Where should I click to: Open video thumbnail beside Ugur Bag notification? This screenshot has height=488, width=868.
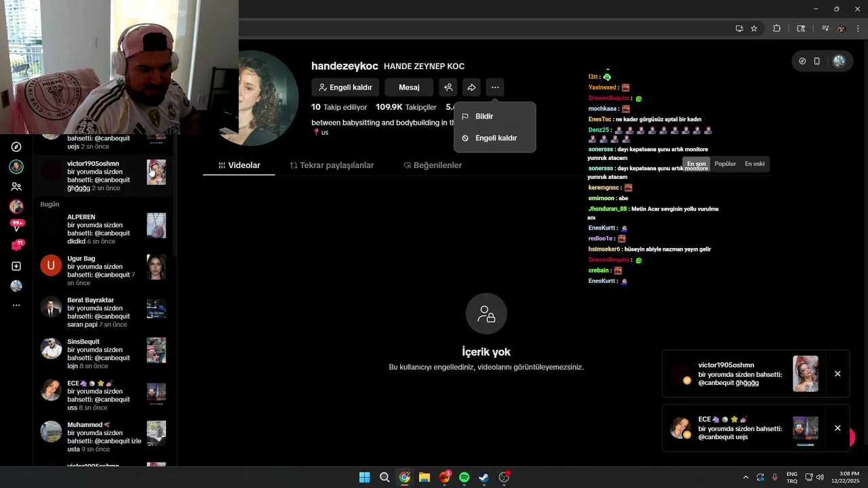coord(157,267)
